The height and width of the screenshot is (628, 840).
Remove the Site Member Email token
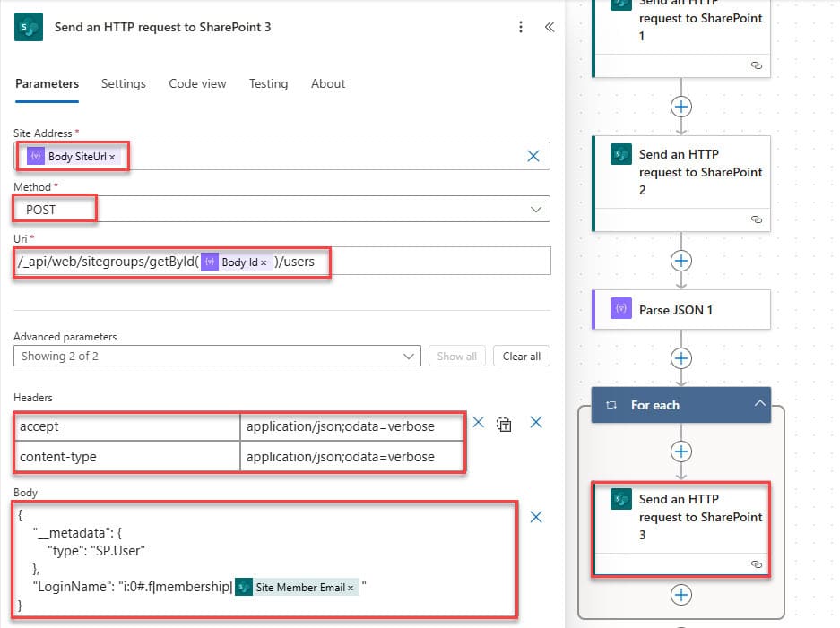[x=351, y=588]
